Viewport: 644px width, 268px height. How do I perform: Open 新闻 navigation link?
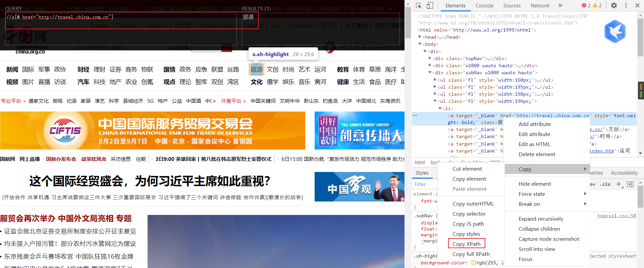(x=12, y=69)
